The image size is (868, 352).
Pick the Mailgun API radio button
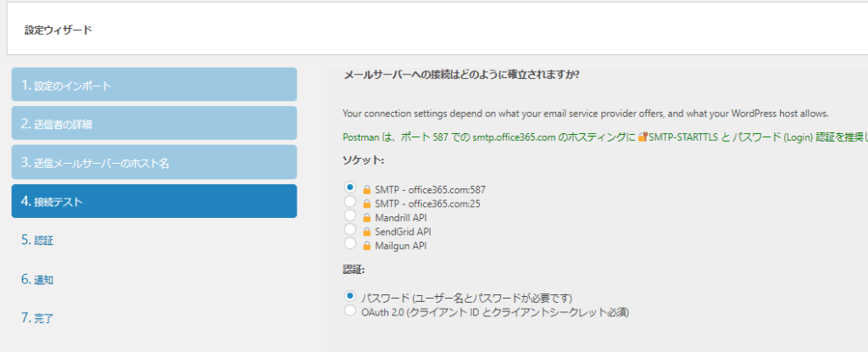tap(350, 245)
